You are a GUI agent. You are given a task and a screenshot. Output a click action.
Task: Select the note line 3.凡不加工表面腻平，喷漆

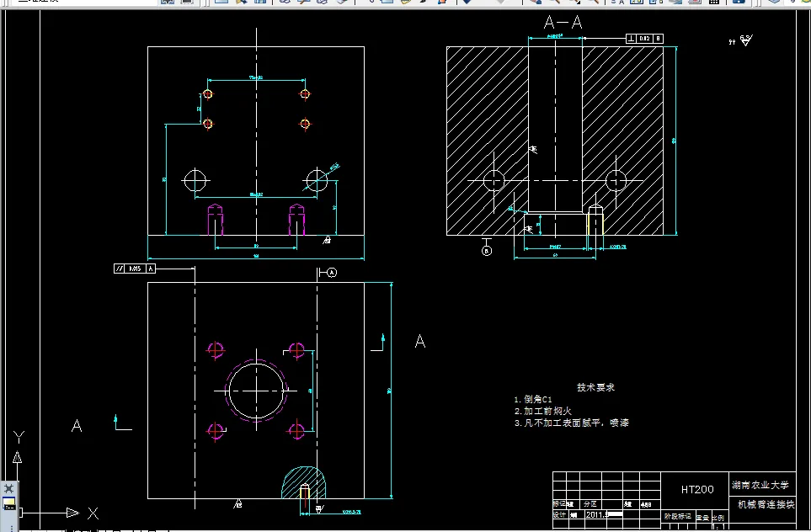572,423
